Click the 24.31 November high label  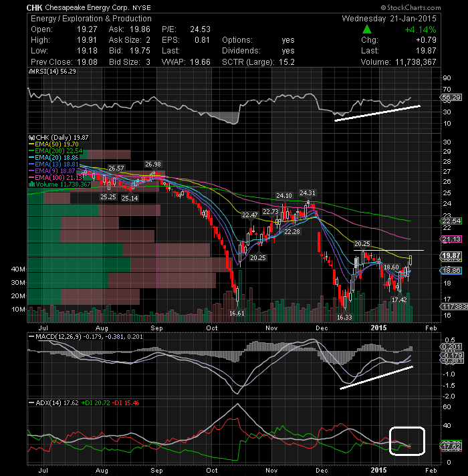pyautogui.click(x=308, y=193)
